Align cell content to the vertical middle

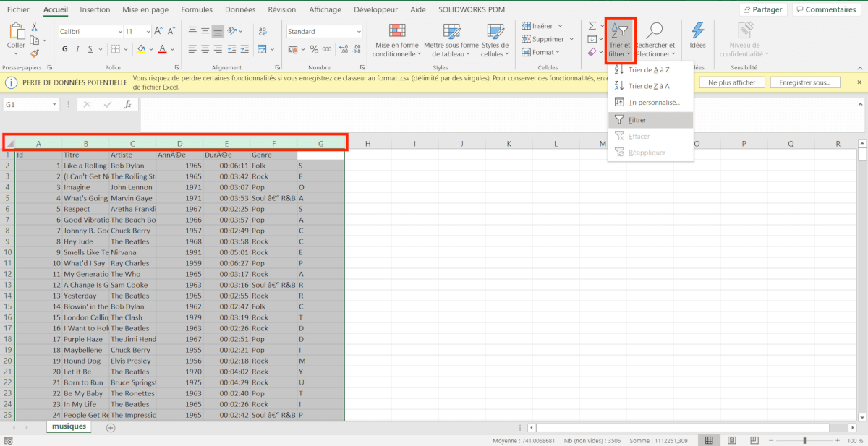[205, 31]
